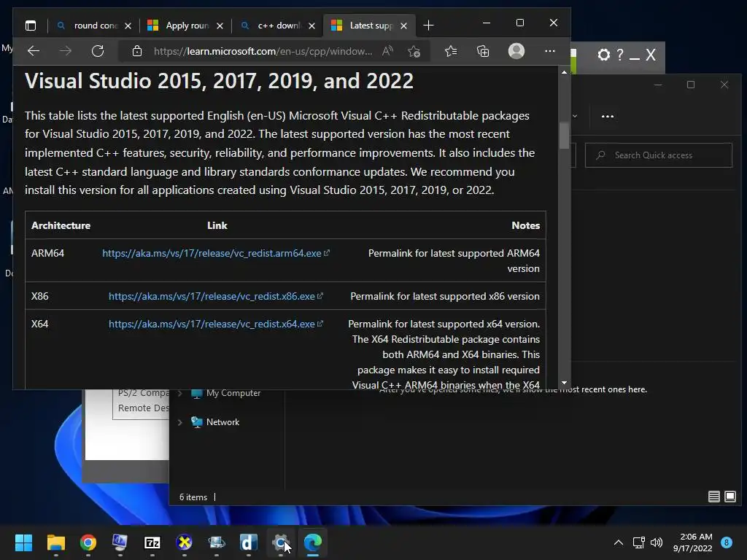Open monitor-with-magnifier app in taskbar
This screenshot has height=560, width=747.
click(120, 542)
